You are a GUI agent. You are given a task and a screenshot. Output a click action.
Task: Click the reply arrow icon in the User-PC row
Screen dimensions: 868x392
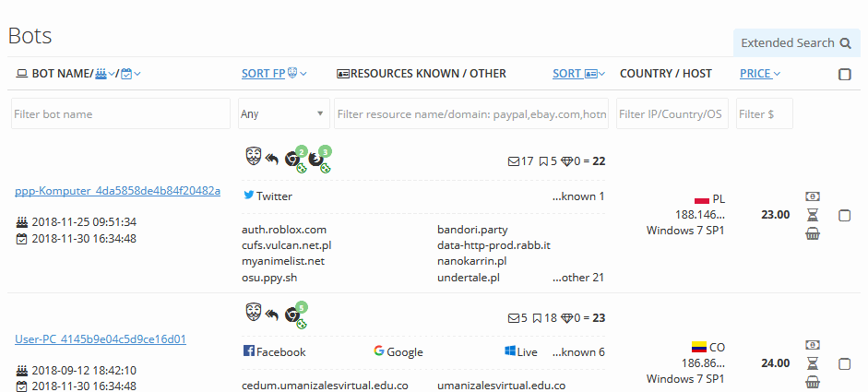point(272,315)
